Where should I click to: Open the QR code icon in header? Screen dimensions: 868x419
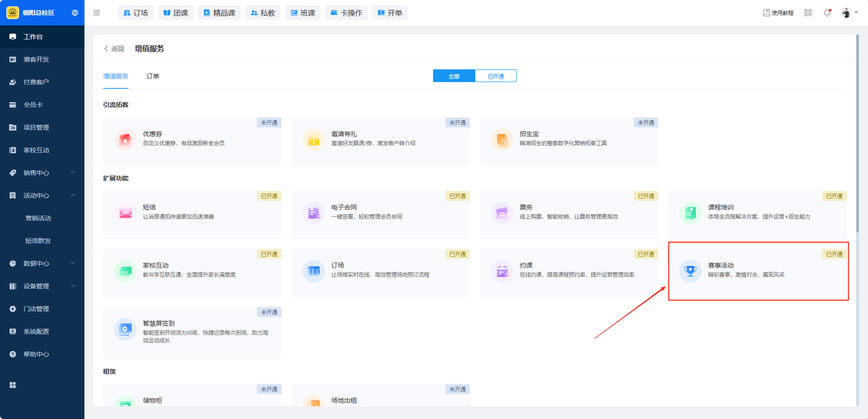point(808,13)
